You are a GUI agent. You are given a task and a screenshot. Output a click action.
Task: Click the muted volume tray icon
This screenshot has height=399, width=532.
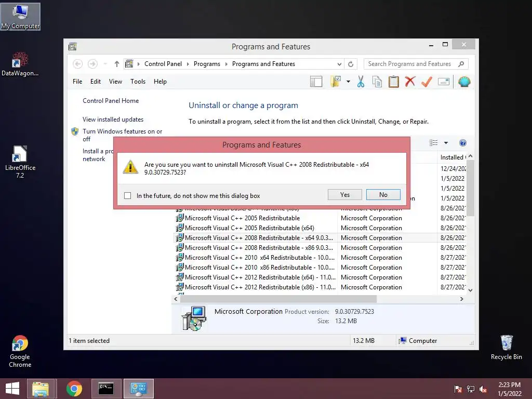pyautogui.click(x=483, y=389)
